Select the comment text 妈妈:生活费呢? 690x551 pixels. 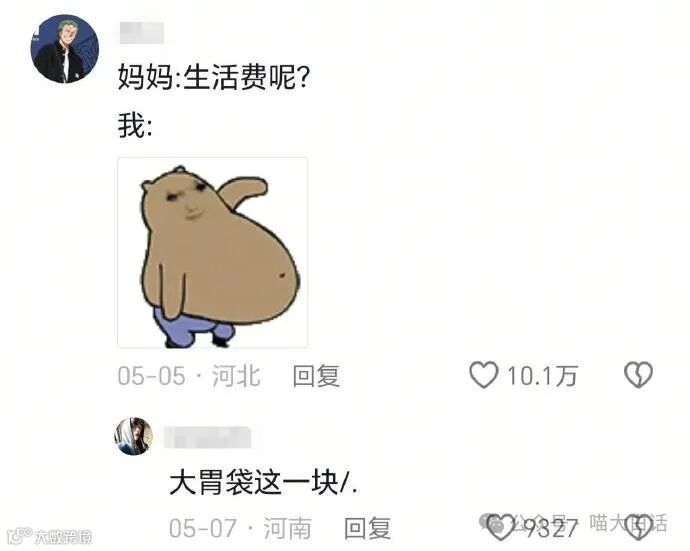(213, 77)
